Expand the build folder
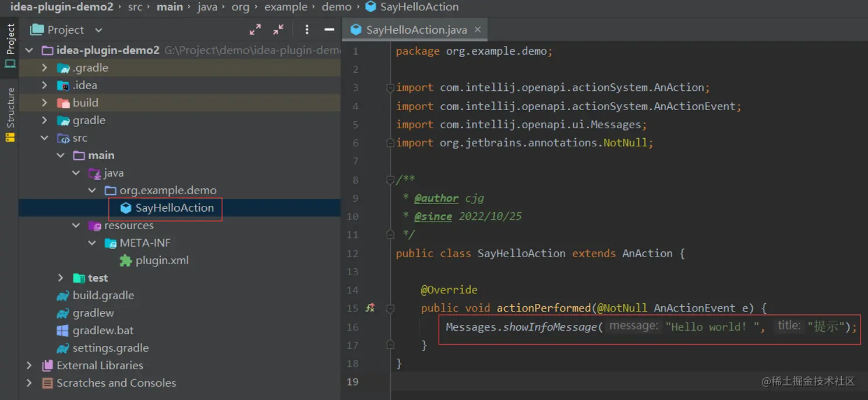This screenshot has width=868, height=400. pos(45,103)
